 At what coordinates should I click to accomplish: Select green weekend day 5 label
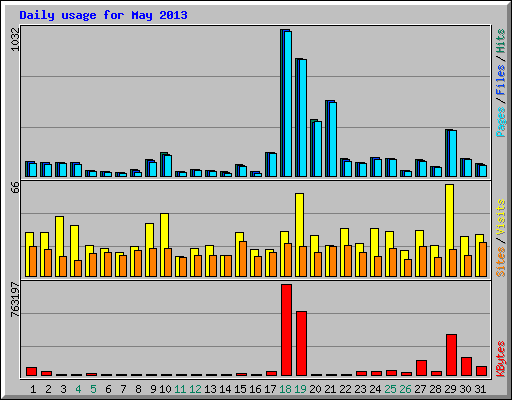[93, 389]
